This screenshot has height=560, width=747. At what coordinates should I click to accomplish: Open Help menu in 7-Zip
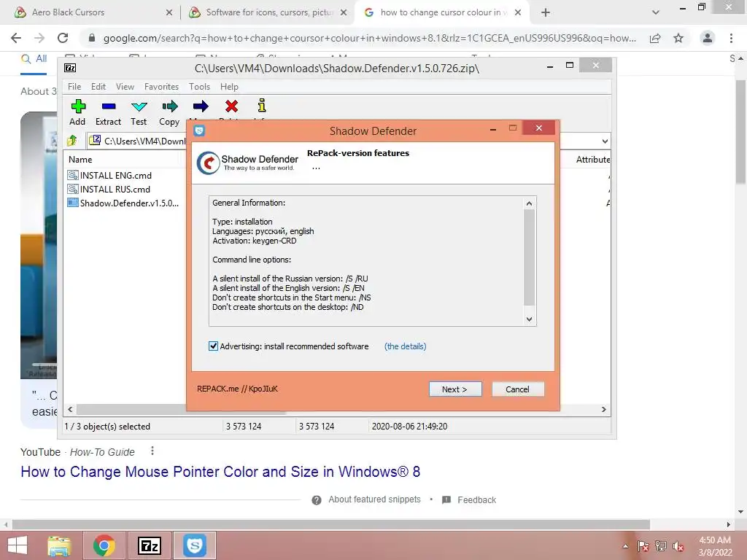pos(229,87)
